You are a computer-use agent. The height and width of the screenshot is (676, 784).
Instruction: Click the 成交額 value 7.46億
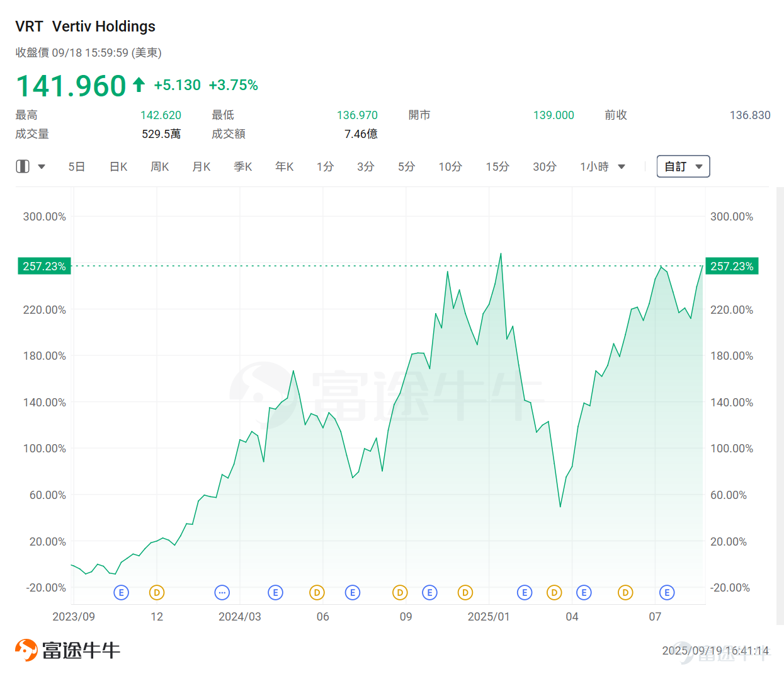coord(361,134)
